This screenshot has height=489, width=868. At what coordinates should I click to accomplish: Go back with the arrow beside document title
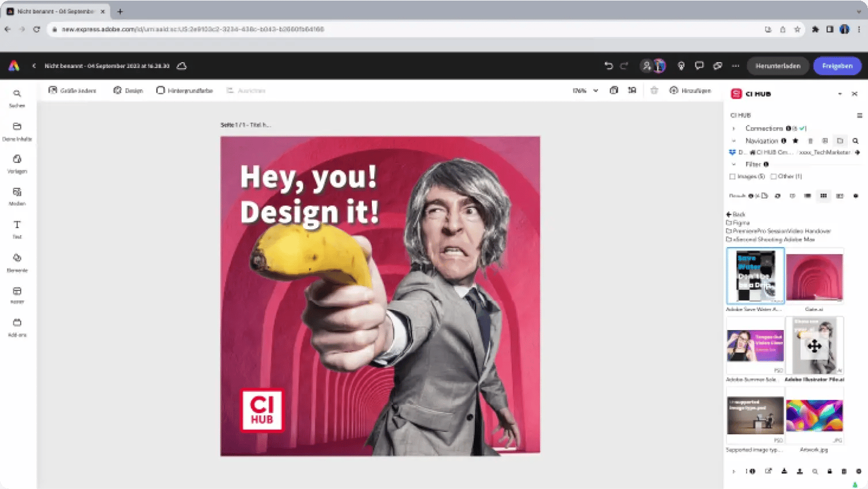[34, 66]
